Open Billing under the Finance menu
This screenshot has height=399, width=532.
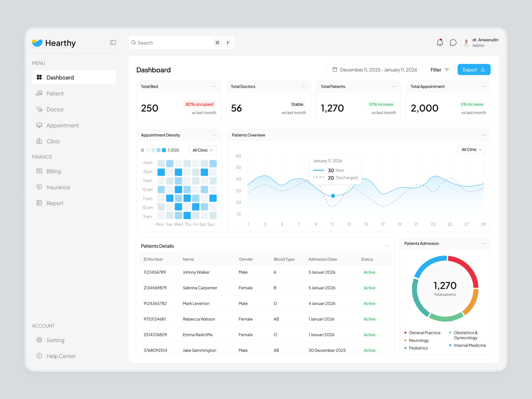tap(54, 171)
